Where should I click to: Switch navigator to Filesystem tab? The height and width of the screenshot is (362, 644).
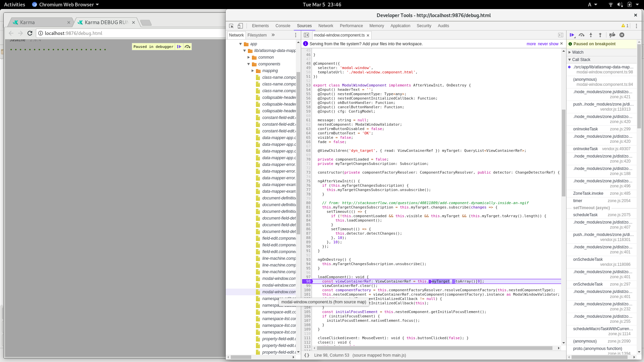click(257, 35)
